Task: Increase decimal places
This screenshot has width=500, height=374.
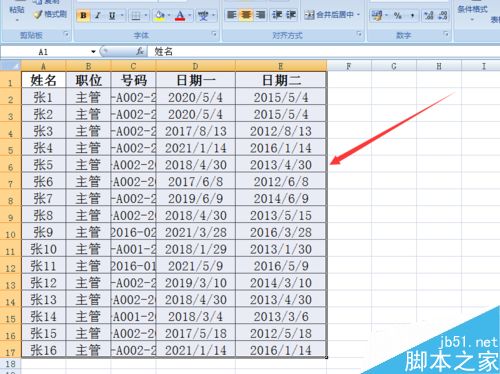Action: pos(428,15)
